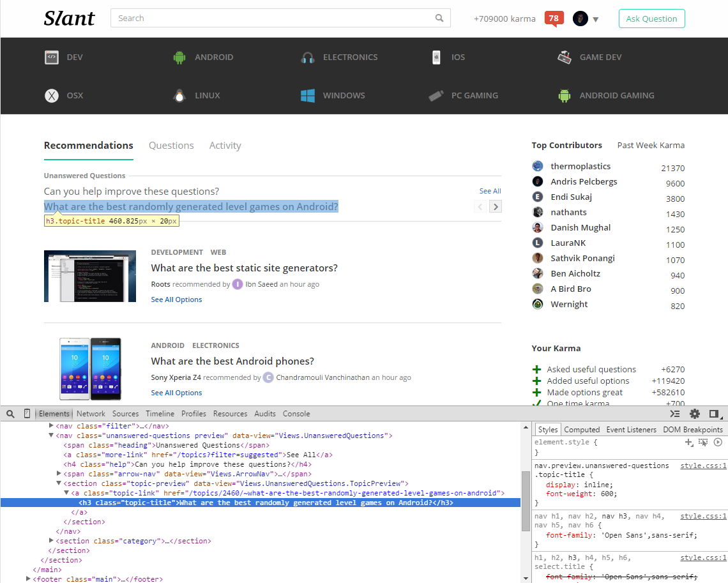This screenshot has height=583, width=728.
Task: Click the Past Week Karma label
Action: click(x=651, y=146)
